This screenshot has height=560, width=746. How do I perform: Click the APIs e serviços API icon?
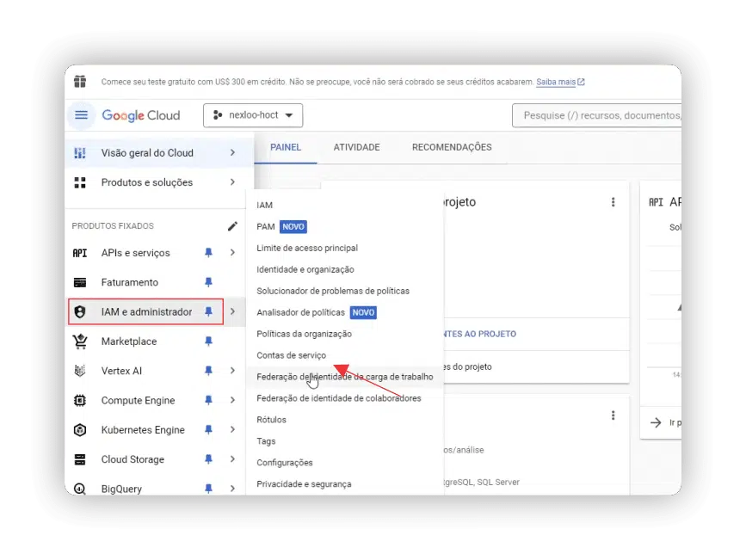point(80,253)
